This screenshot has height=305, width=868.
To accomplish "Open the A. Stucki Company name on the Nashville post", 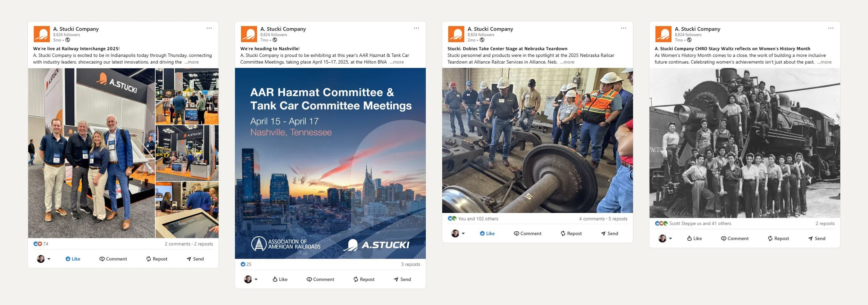I will click(x=283, y=29).
